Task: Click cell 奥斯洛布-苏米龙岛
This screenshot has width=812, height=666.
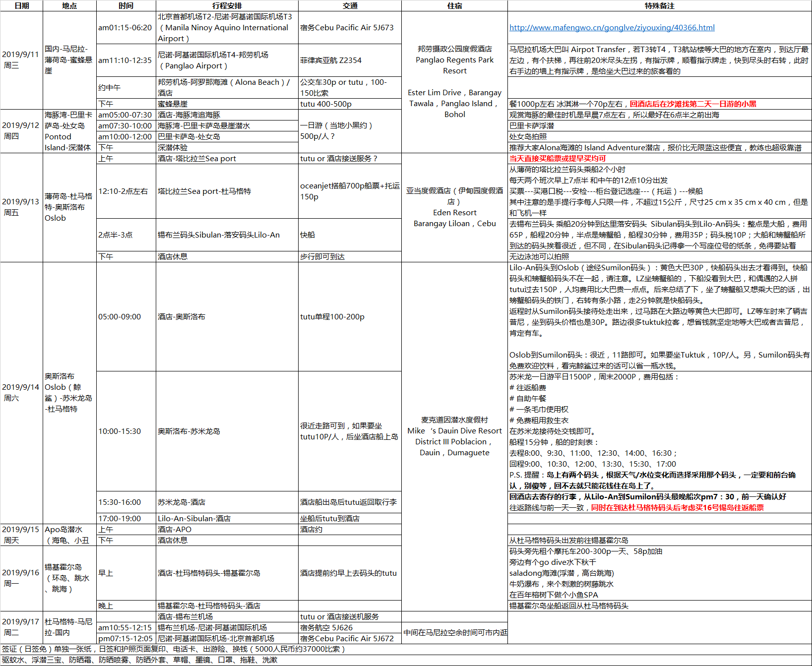Action: [x=227, y=431]
